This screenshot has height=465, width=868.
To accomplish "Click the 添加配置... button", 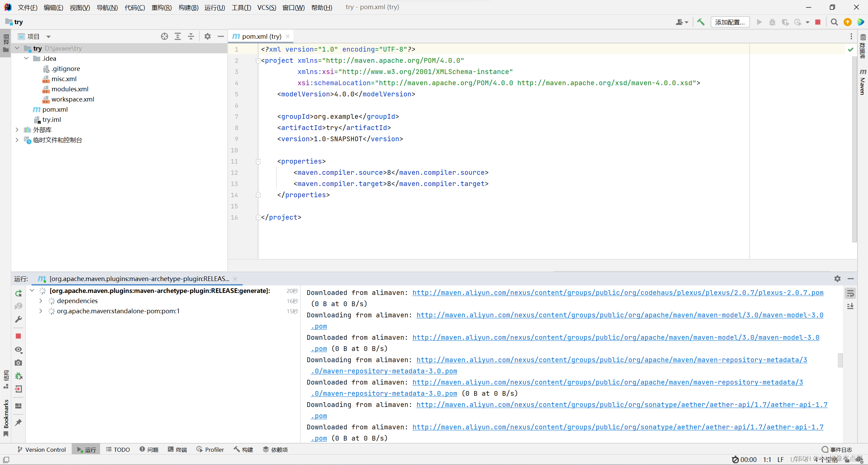I will click(x=730, y=22).
